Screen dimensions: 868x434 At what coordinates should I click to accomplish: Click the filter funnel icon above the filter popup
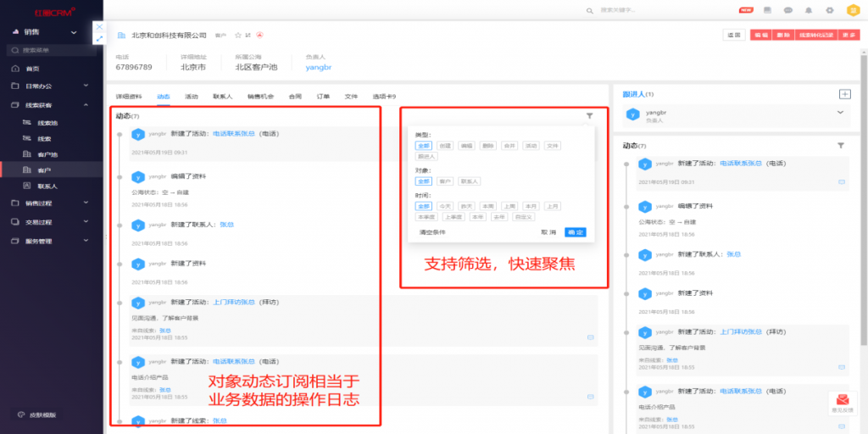tap(589, 116)
